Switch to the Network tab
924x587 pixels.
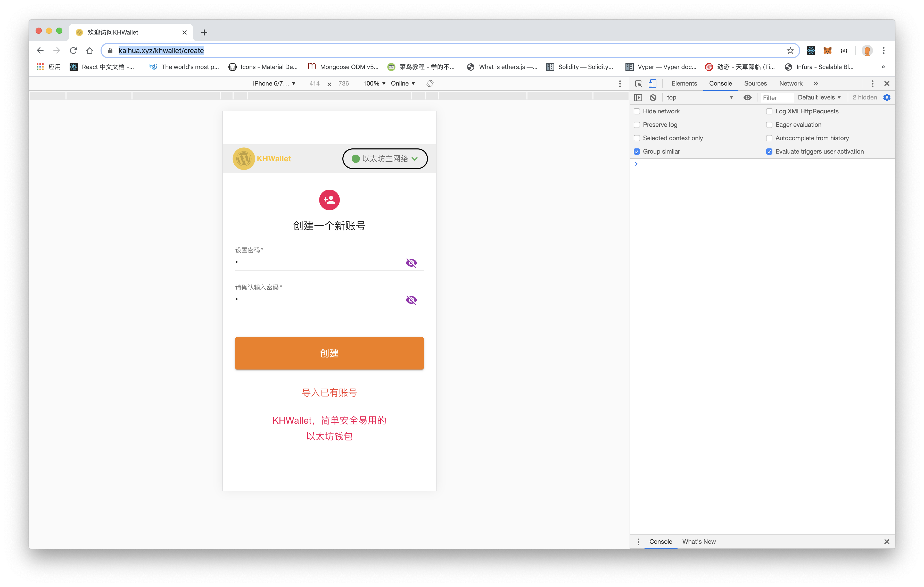790,83
